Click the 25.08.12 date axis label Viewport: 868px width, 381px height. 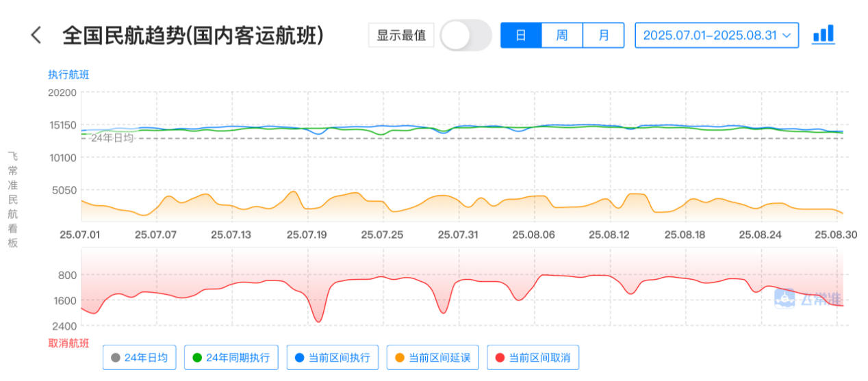609,235
